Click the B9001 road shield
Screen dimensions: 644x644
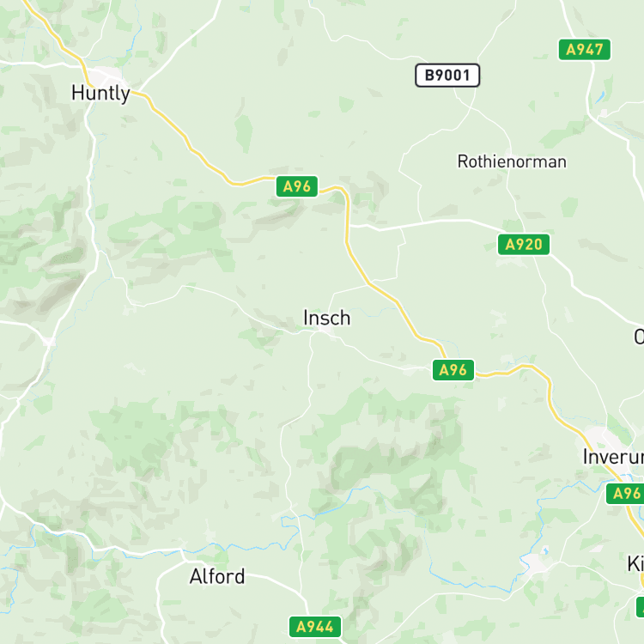(447, 76)
